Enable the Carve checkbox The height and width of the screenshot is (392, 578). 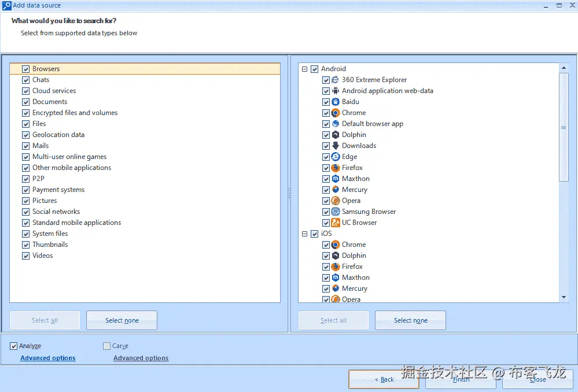106,346
